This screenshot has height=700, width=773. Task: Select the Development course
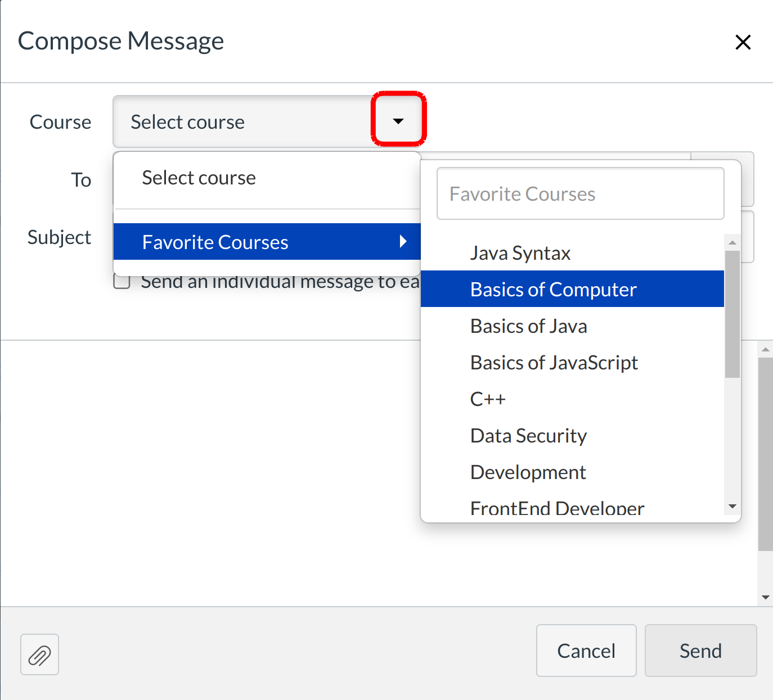click(x=528, y=473)
